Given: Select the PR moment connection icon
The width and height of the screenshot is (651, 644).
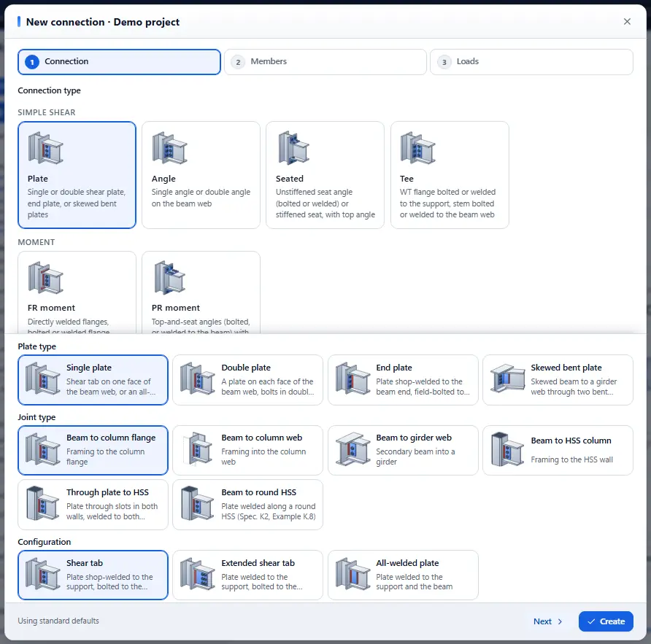Looking at the screenshot, I should click(169, 278).
